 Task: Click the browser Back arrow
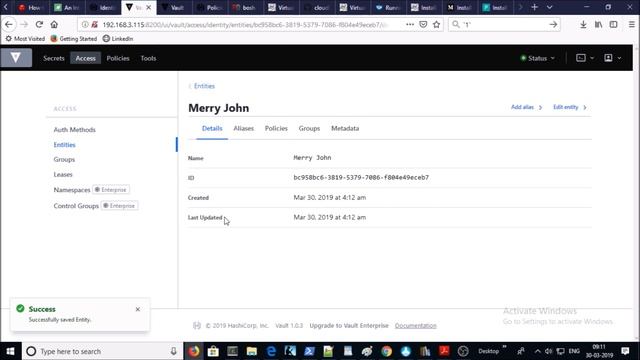9,24
